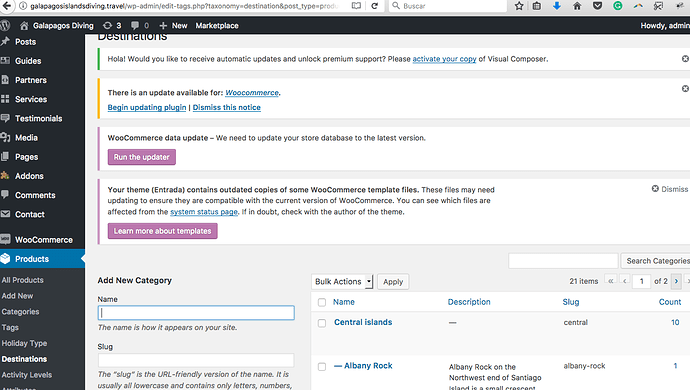Screen dimensions: 690x390
Task: Open the New menu in admin bar
Action: (173, 26)
